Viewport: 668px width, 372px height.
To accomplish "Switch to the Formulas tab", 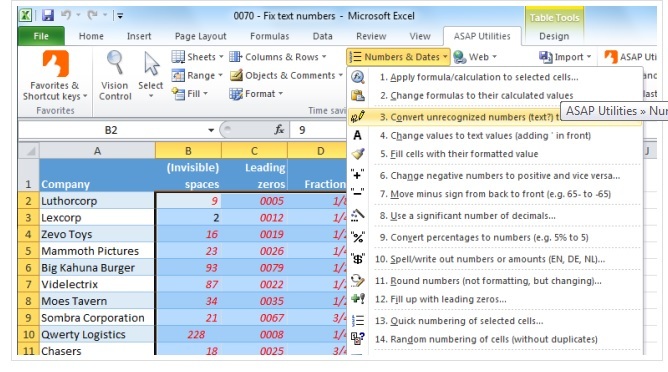I will pyautogui.click(x=270, y=36).
